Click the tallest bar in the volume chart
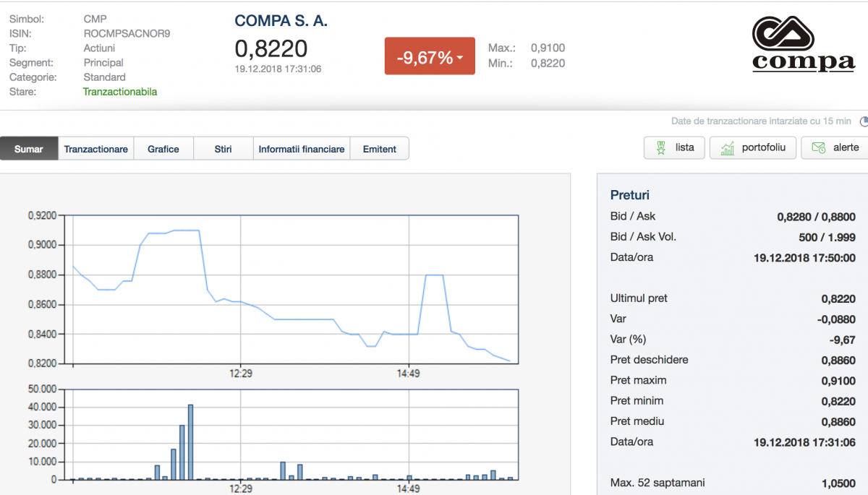This screenshot has width=868, height=495. [x=191, y=442]
